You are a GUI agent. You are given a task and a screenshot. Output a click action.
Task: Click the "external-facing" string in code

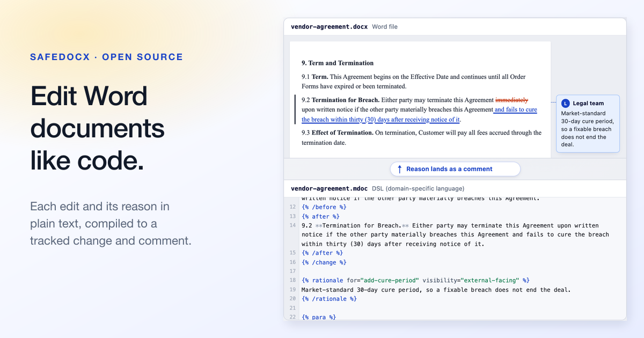(489, 281)
